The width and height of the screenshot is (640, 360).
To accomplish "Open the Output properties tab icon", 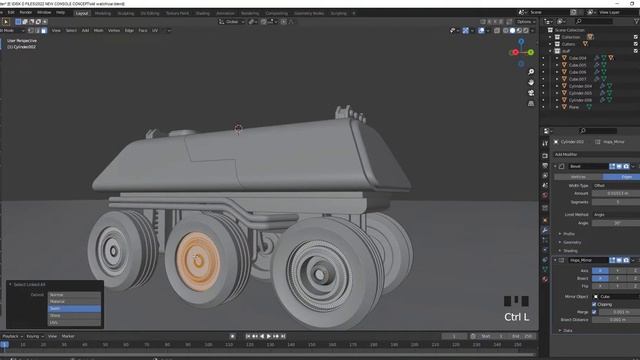I will [x=545, y=166].
